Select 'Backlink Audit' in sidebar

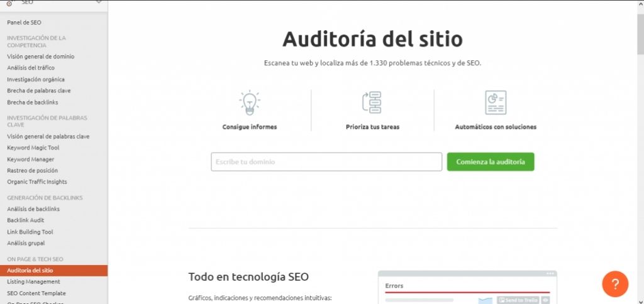coord(25,220)
